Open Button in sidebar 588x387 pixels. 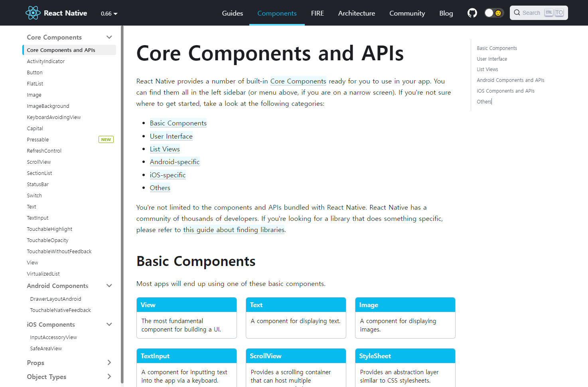(35, 72)
